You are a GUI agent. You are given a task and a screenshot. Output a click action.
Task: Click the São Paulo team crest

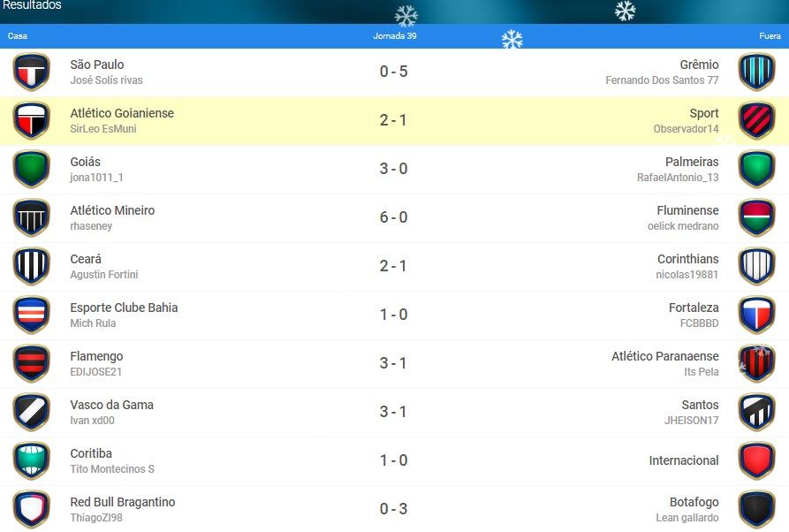click(31, 72)
